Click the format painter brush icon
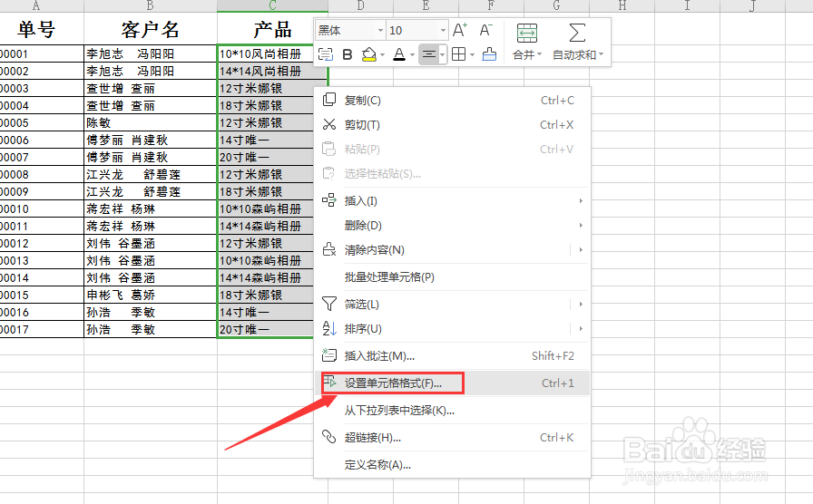 tap(489, 54)
